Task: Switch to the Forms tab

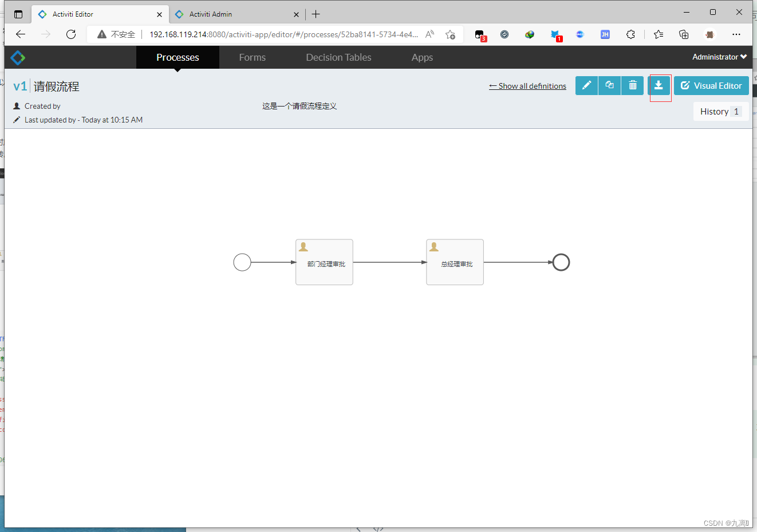Action: pos(253,57)
